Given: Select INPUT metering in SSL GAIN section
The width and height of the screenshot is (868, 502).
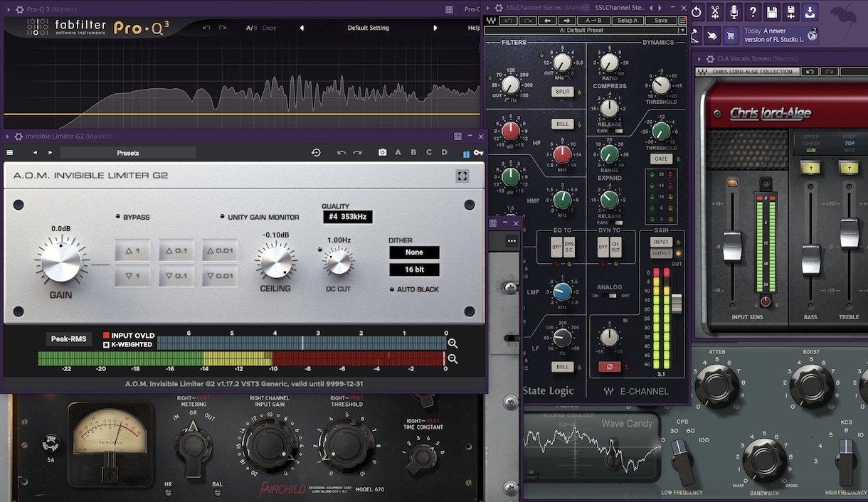Looking at the screenshot, I should (662, 242).
